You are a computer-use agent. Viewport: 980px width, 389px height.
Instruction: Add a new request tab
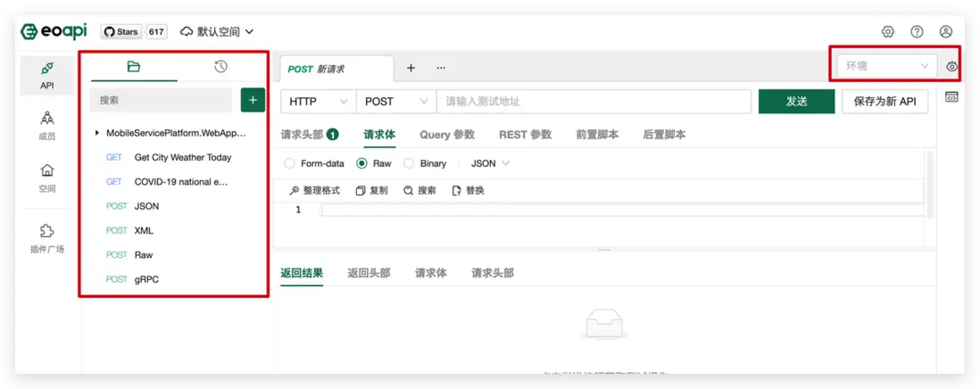click(x=411, y=68)
